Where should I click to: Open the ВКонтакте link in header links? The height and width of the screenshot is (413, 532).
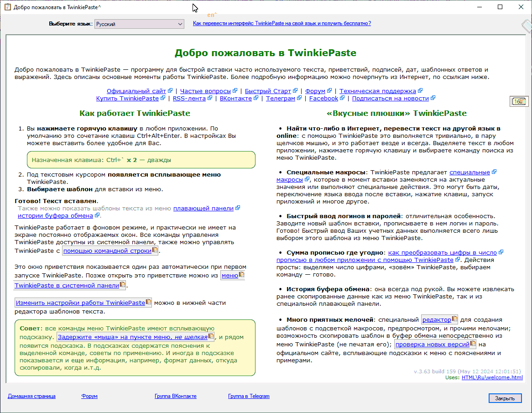(235, 98)
